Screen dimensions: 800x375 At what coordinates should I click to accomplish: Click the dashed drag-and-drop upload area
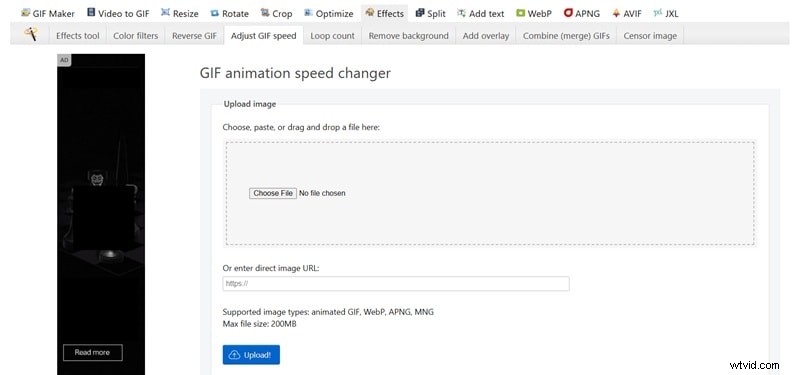[x=490, y=193]
